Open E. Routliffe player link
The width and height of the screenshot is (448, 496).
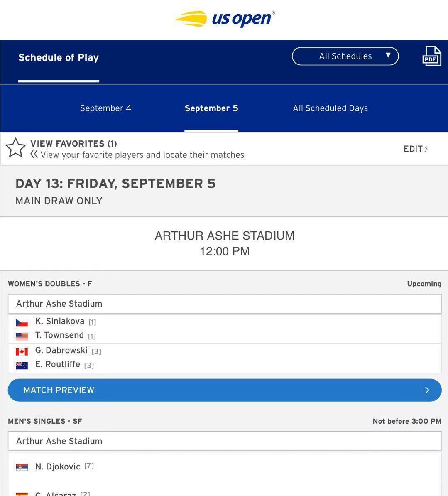[58, 364]
